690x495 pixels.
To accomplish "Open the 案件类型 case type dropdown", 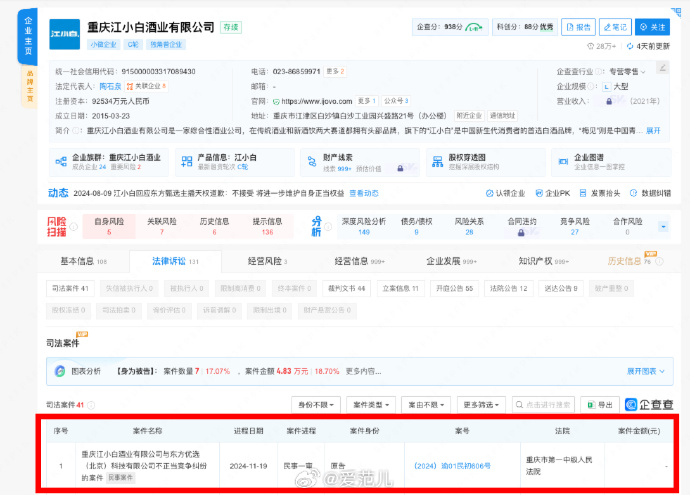I will pyautogui.click(x=371, y=405).
